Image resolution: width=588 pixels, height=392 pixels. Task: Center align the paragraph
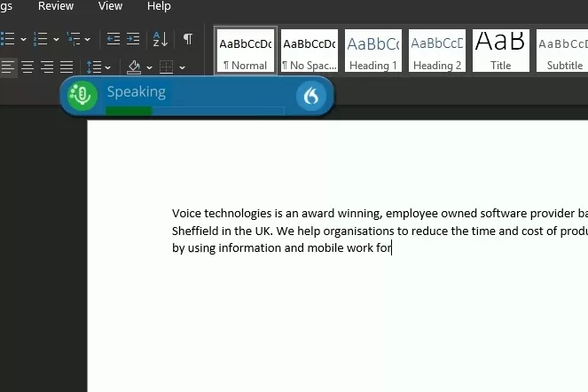point(27,67)
